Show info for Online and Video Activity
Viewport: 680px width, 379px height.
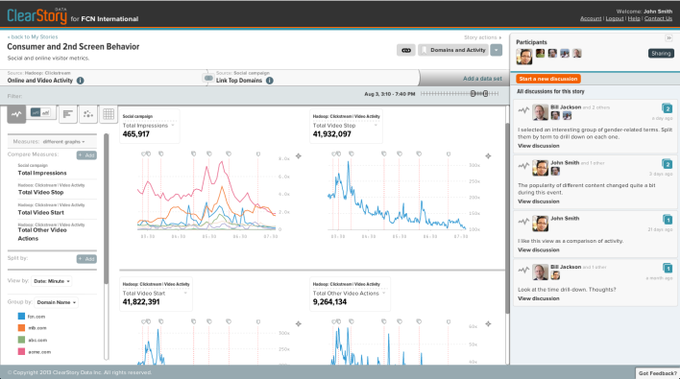pos(80,81)
